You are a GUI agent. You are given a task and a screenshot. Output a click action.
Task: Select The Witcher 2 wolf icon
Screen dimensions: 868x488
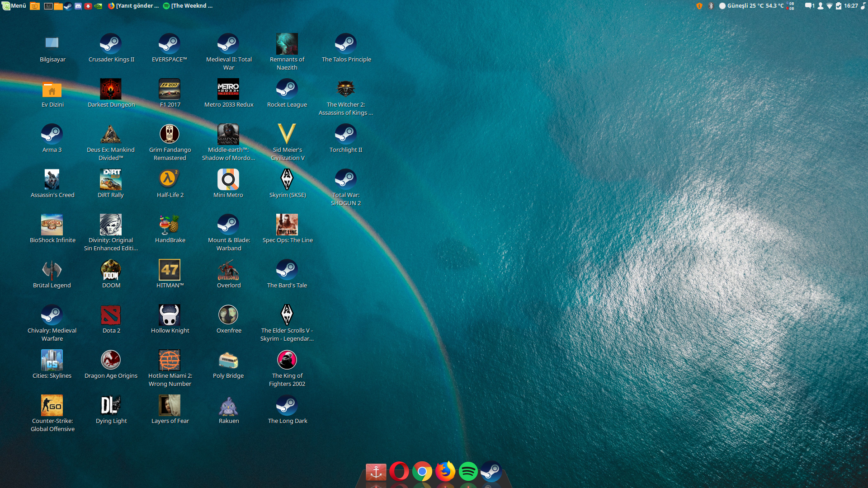tap(346, 89)
